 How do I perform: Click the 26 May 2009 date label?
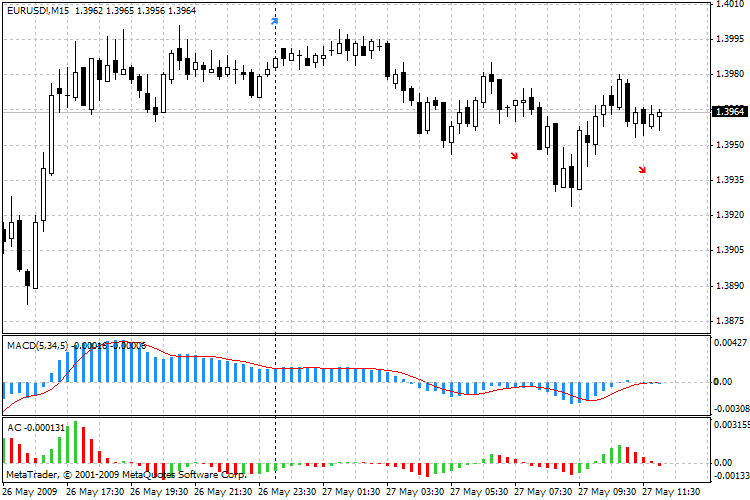pos(31,492)
